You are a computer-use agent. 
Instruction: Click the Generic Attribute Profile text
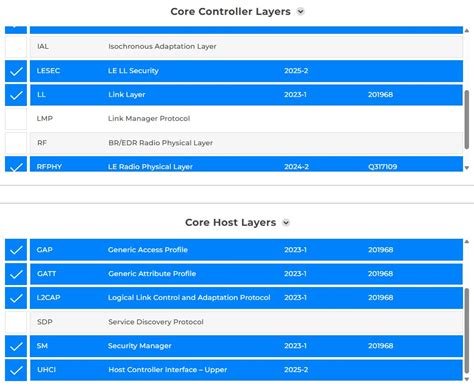point(152,274)
